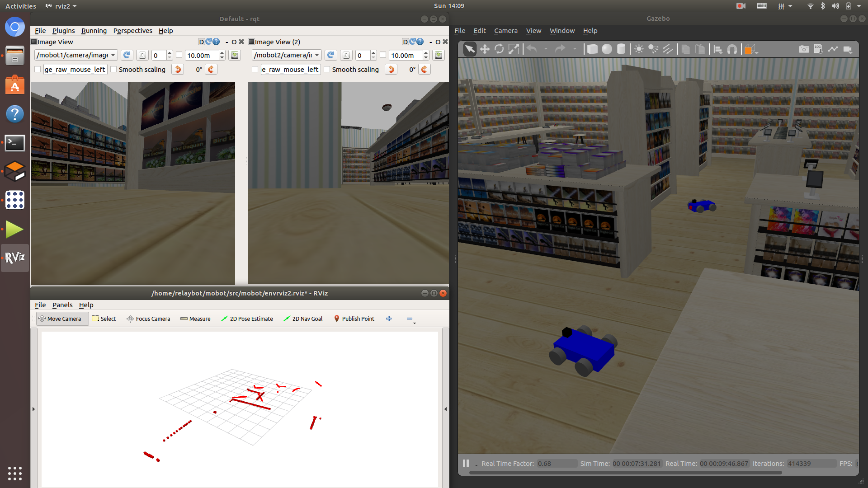
Task: Drag the Gazebo simulation progress bar
Action: pyautogui.click(x=623, y=473)
